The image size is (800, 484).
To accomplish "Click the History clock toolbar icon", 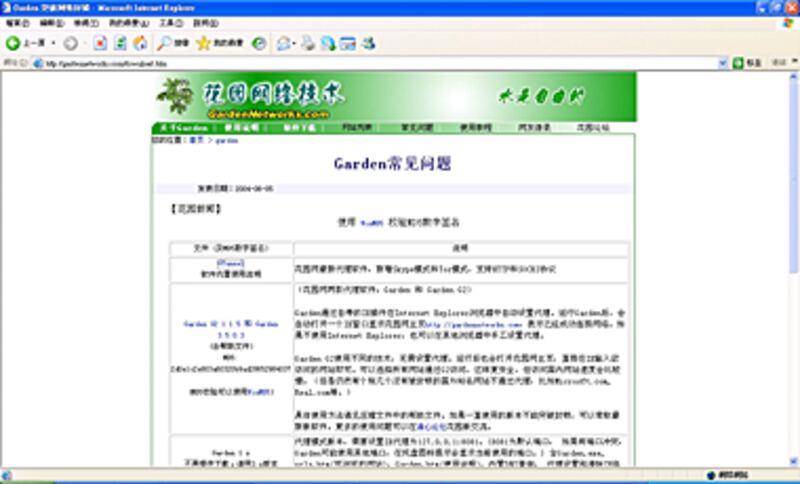I will coord(259,44).
